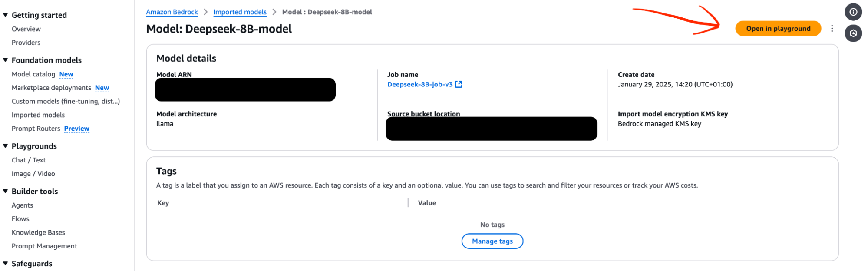Click the hexagon assistant icon below info

[853, 33]
